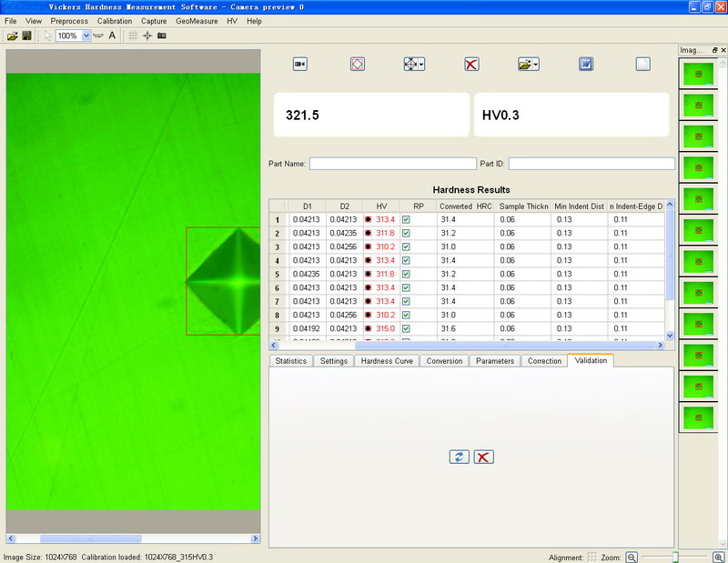Toggle the RP checkbox in row 9
The width and height of the screenshot is (728, 563).
point(406,328)
